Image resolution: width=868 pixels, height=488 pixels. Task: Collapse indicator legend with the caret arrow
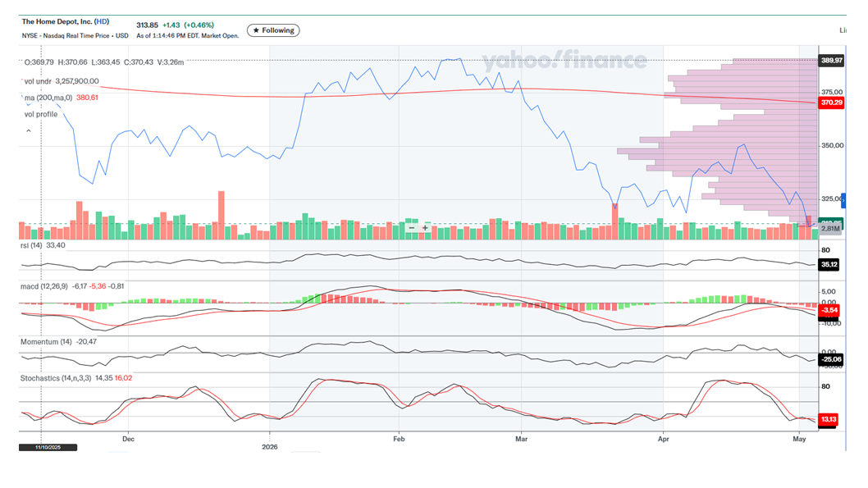point(28,131)
